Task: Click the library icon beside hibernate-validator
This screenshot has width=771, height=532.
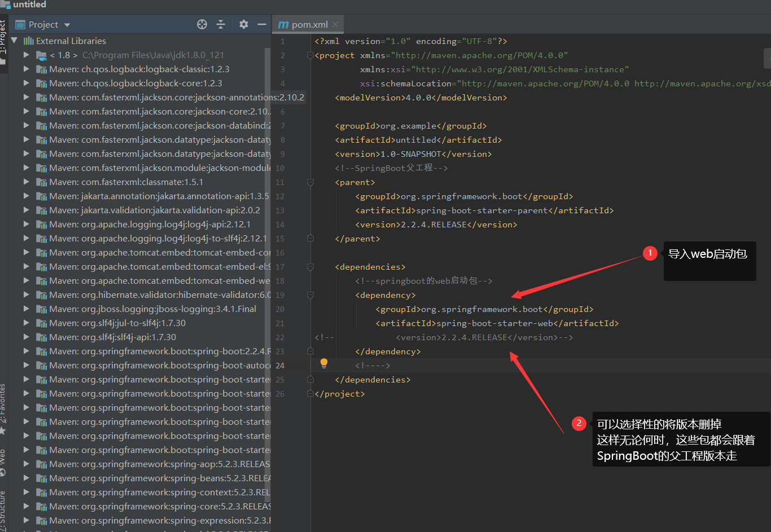Action: tap(41, 295)
